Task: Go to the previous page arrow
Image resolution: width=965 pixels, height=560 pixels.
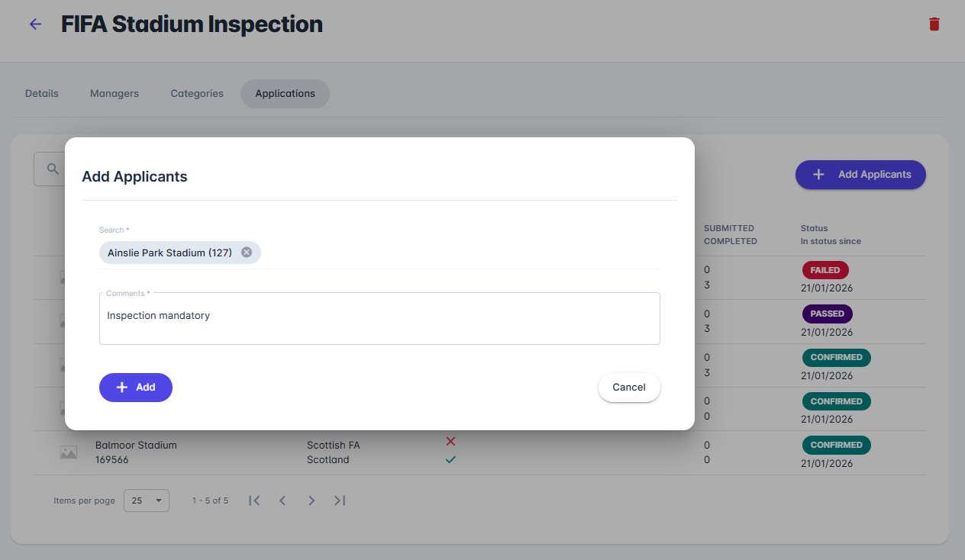Action: [282, 500]
